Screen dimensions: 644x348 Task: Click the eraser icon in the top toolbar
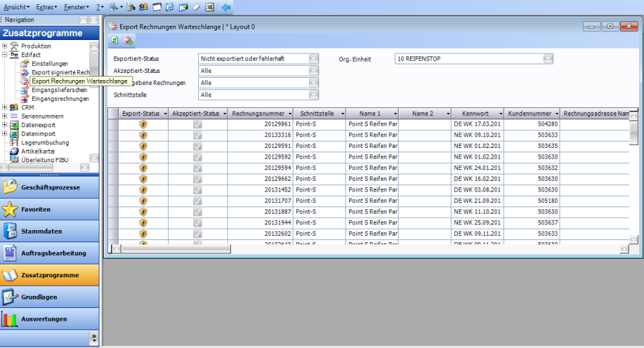[197, 6]
